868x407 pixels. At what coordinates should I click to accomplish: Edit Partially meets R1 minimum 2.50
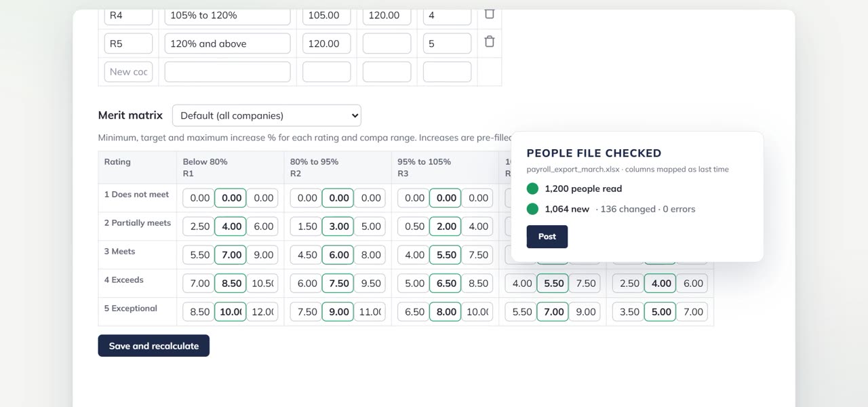199,227
